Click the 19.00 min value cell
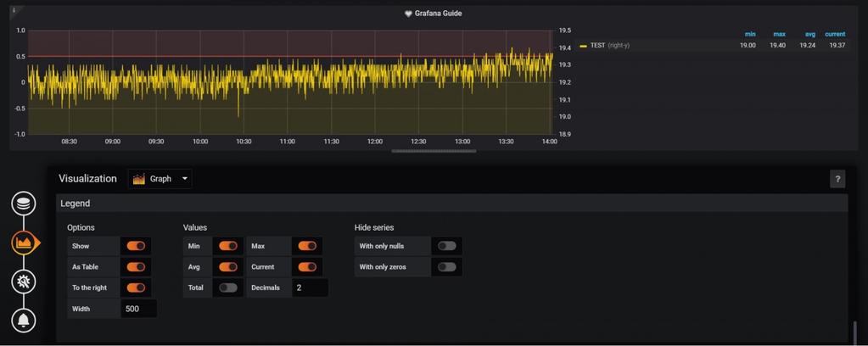Viewport: 868px width, 346px height. pos(748,46)
